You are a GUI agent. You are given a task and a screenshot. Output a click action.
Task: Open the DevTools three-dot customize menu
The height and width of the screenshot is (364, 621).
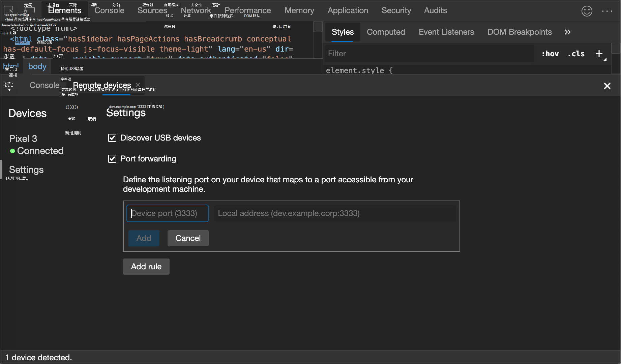tap(607, 11)
